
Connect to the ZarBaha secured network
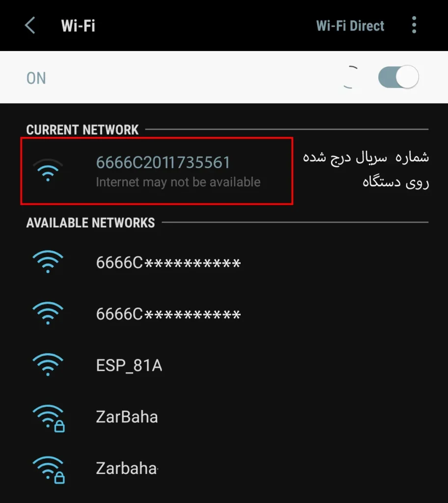(224, 417)
